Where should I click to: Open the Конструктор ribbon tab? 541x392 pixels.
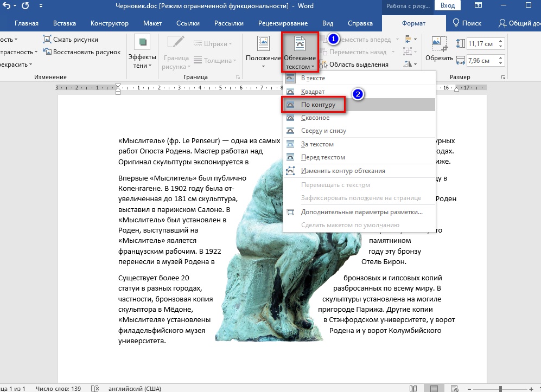110,23
